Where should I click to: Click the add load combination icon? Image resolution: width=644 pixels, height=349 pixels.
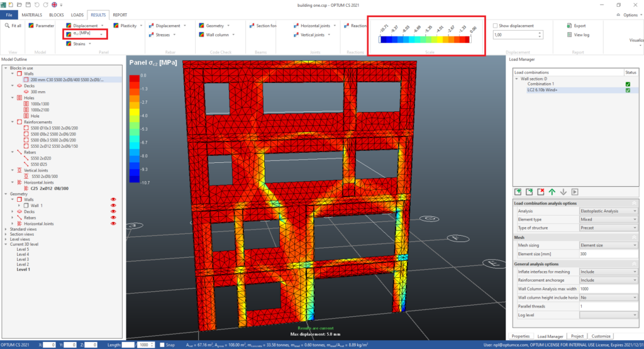click(x=518, y=191)
